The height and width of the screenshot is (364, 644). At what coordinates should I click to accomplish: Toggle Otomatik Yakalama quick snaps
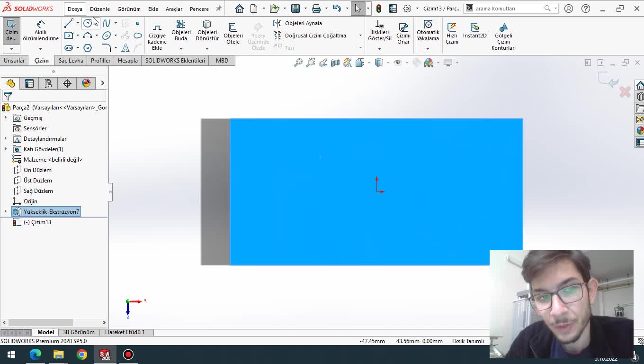428,31
